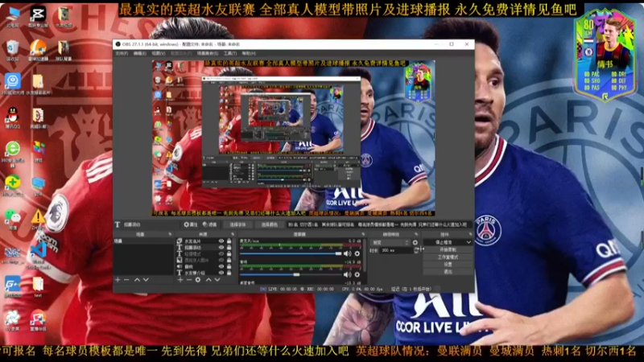Toggle visibility eye of selected text source

[221, 248]
